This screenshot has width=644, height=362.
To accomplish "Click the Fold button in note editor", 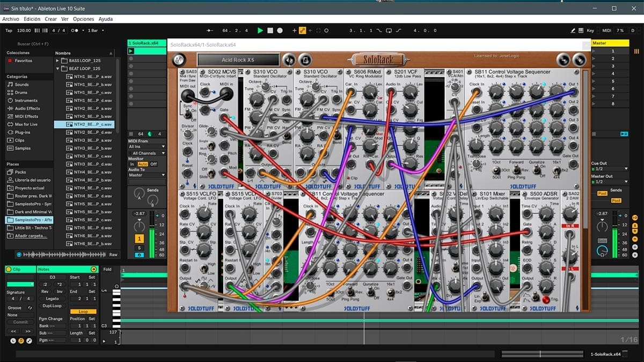I will pos(108,269).
